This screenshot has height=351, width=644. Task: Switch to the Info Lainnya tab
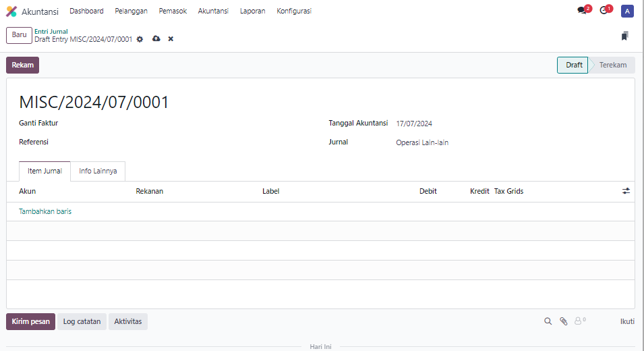pyautogui.click(x=98, y=171)
